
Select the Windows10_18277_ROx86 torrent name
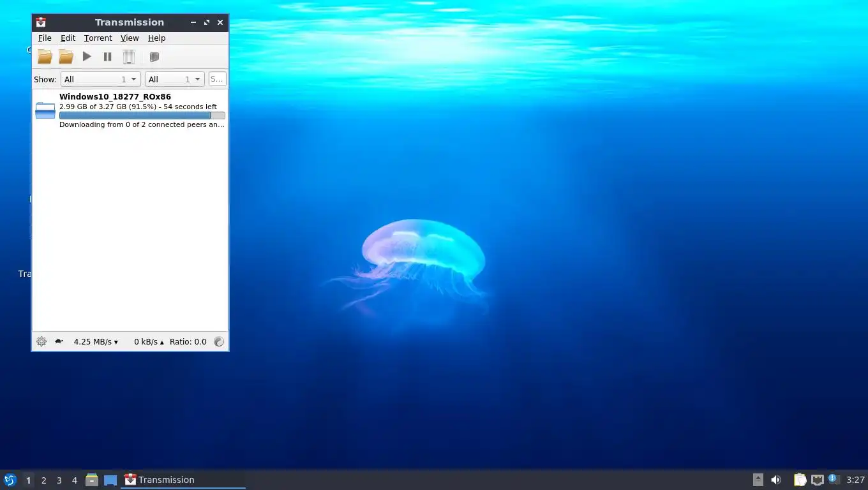(115, 97)
